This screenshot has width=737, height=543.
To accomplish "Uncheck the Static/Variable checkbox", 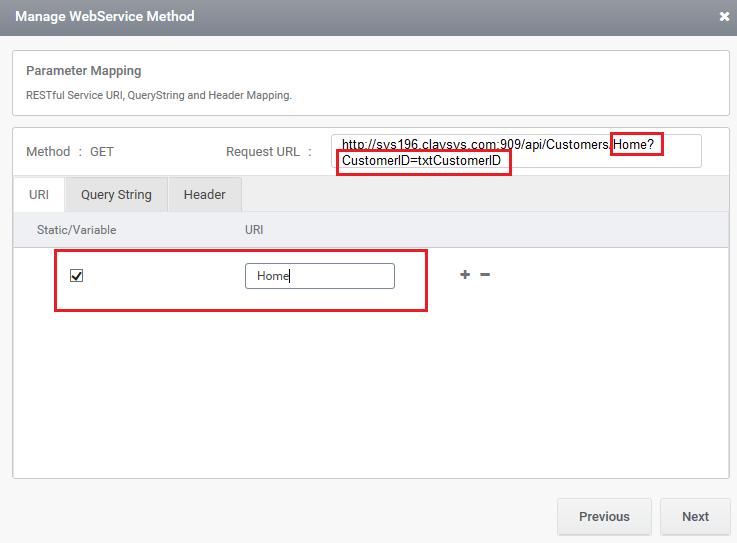I will (x=77, y=275).
